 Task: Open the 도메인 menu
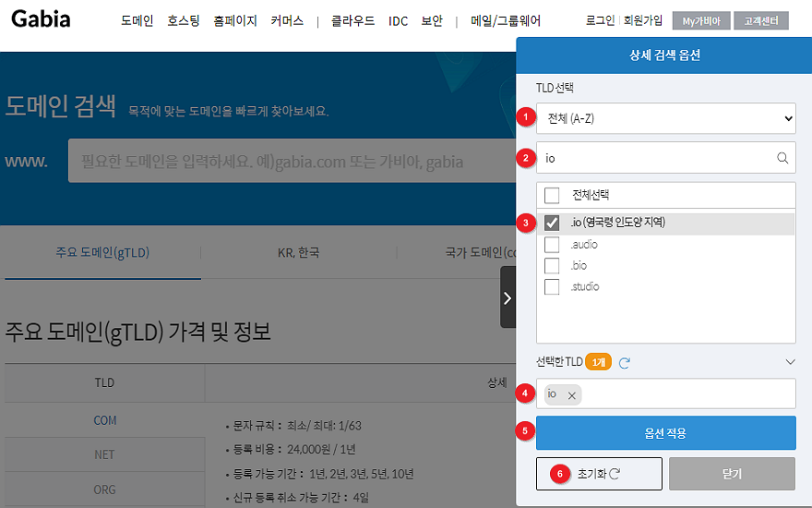(137, 21)
